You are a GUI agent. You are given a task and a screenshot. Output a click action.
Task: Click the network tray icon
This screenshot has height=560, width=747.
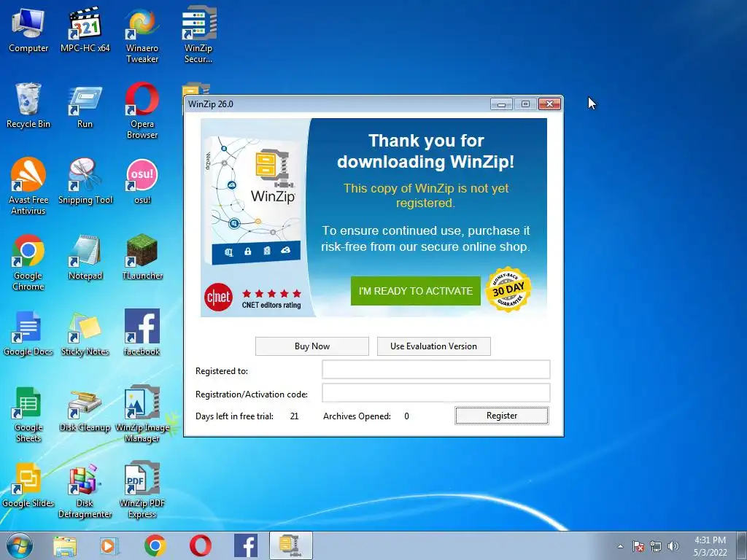tap(656, 546)
